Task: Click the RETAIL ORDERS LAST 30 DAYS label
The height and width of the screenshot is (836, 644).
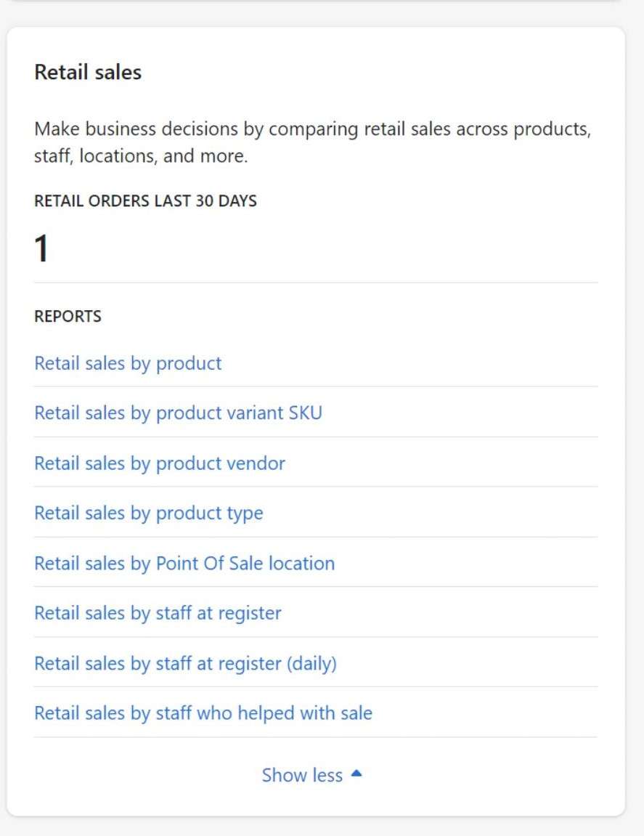Action: tap(145, 201)
